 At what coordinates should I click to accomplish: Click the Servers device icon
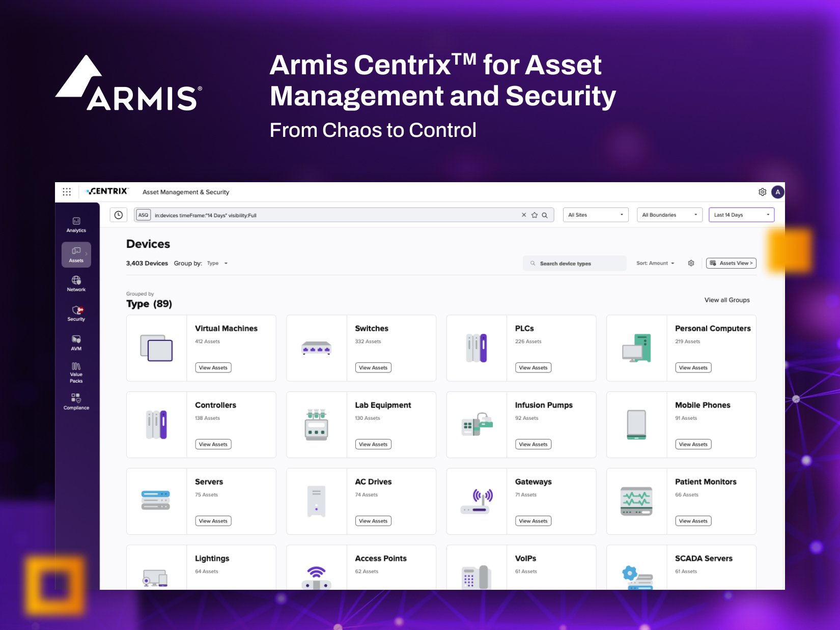pos(155,500)
